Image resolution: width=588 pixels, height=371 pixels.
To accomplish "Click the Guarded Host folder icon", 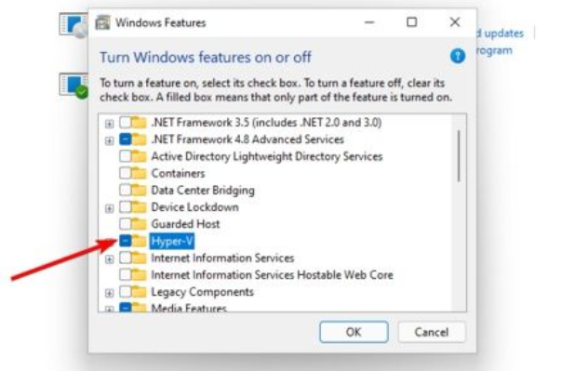I will pyautogui.click(x=140, y=224).
